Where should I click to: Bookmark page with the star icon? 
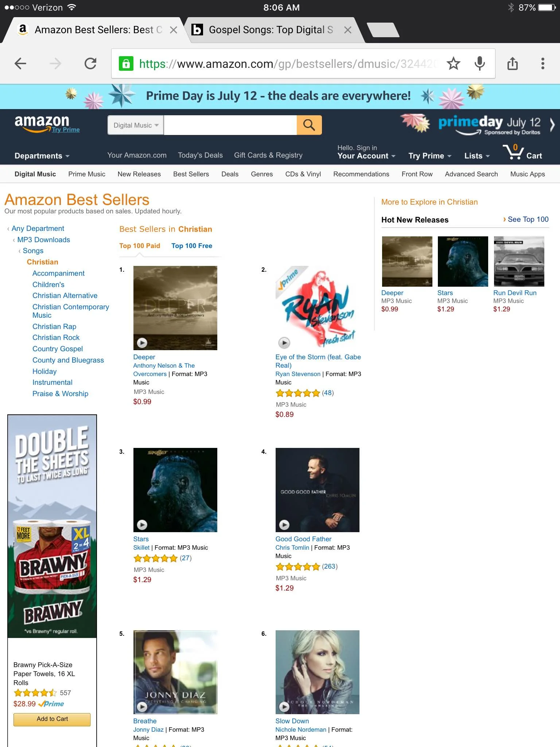tap(453, 63)
